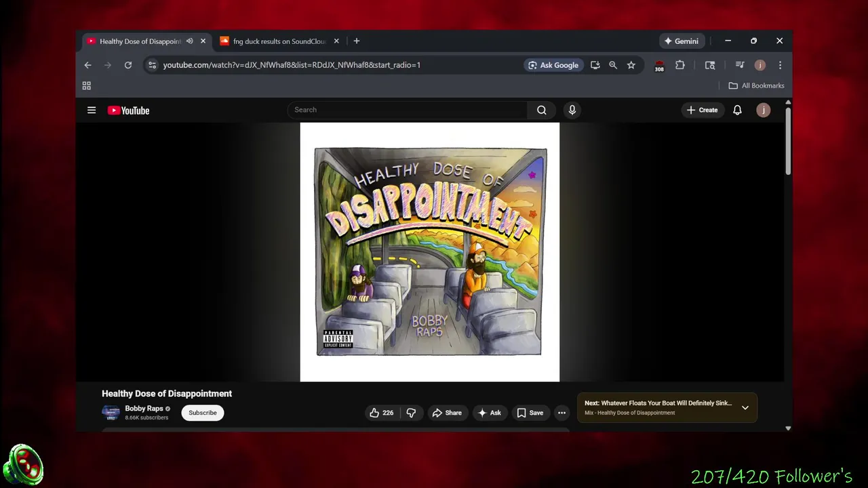Click the scrollbar down arrow
Screen dimensions: 868x488
[788, 428]
